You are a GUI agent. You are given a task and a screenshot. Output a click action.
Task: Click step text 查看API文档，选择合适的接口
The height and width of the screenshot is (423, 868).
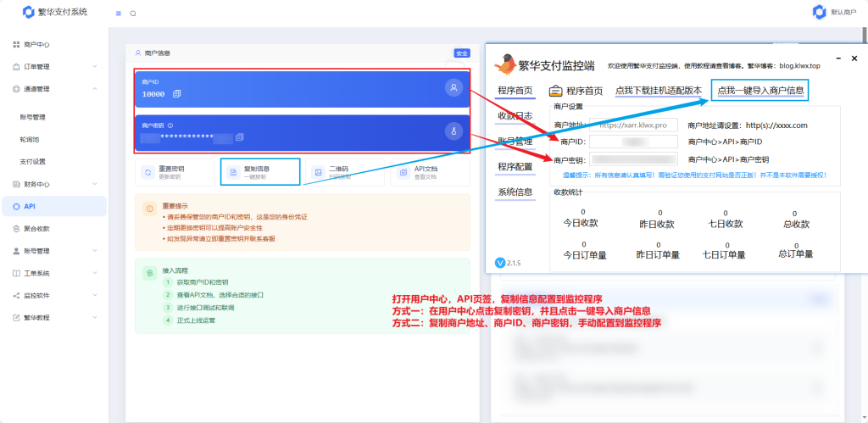220,294
